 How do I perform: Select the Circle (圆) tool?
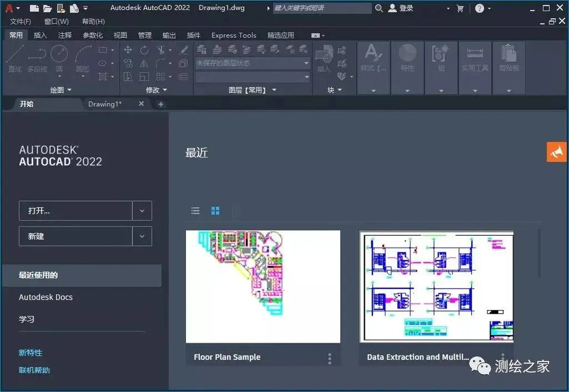pos(59,58)
